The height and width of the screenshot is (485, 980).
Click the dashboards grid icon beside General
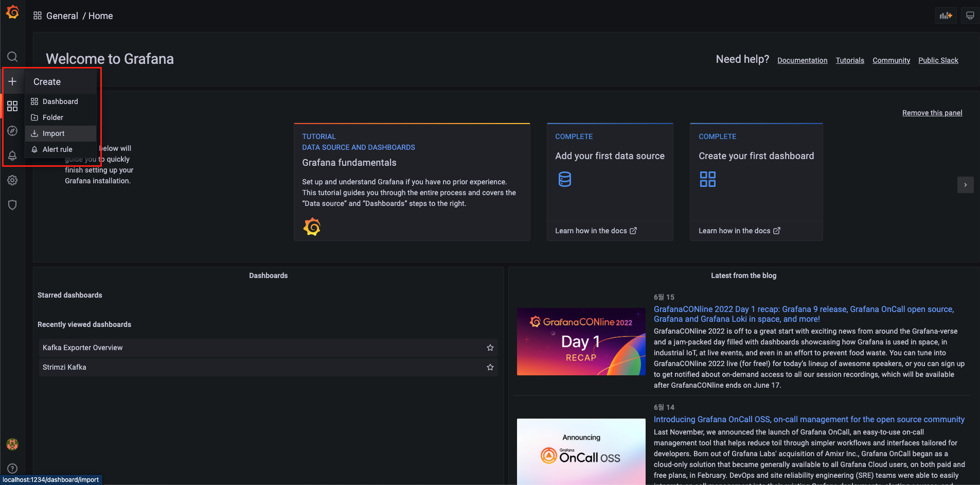point(38,15)
